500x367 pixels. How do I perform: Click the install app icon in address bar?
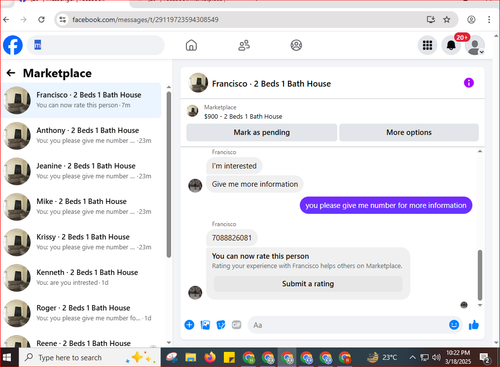pos(431,20)
